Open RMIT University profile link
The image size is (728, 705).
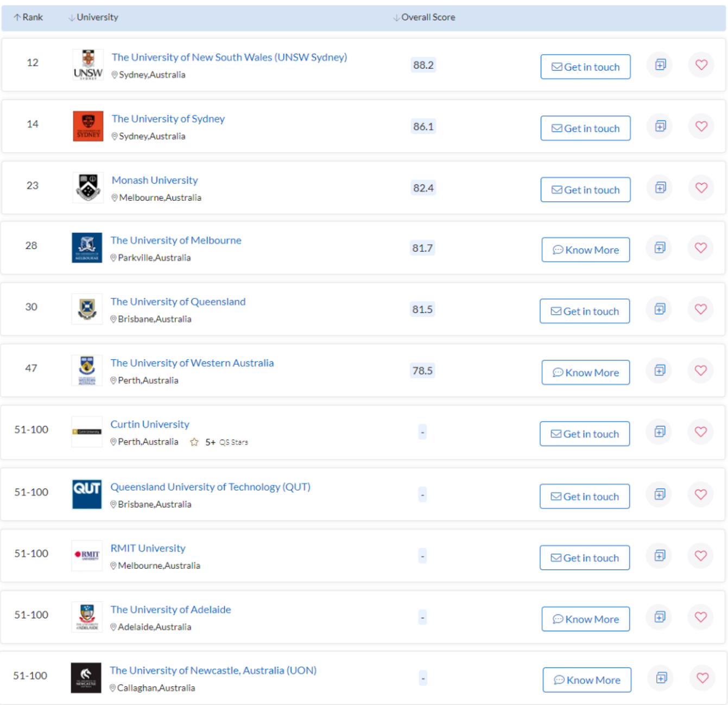click(x=148, y=548)
